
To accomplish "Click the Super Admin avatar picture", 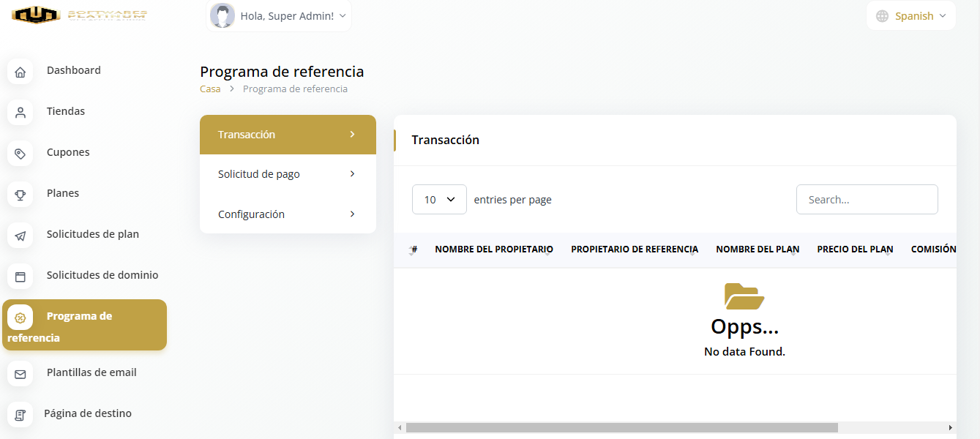I will [x=222, y=15].
